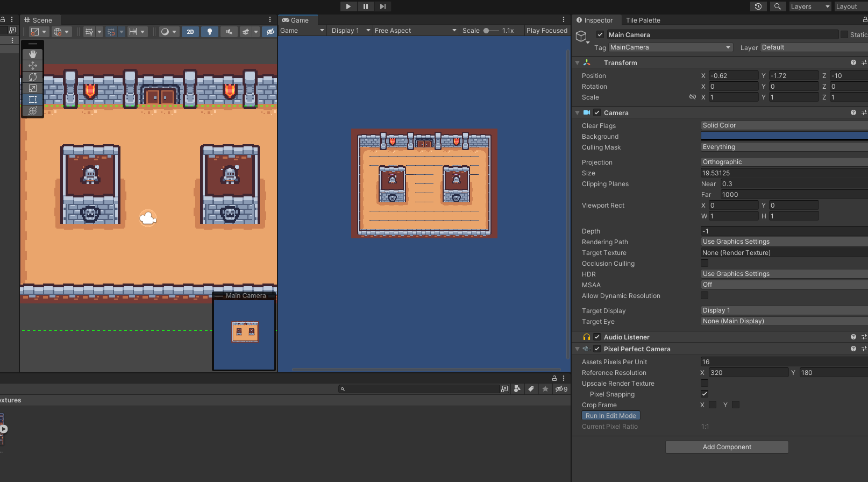Select the Scale tool
Screen dimensions: 868x482
(x=33, y=88)
